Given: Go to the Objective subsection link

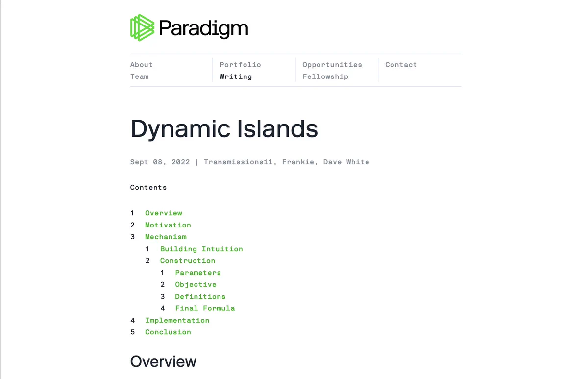Looking at the screenshot, I should point(196,284).
